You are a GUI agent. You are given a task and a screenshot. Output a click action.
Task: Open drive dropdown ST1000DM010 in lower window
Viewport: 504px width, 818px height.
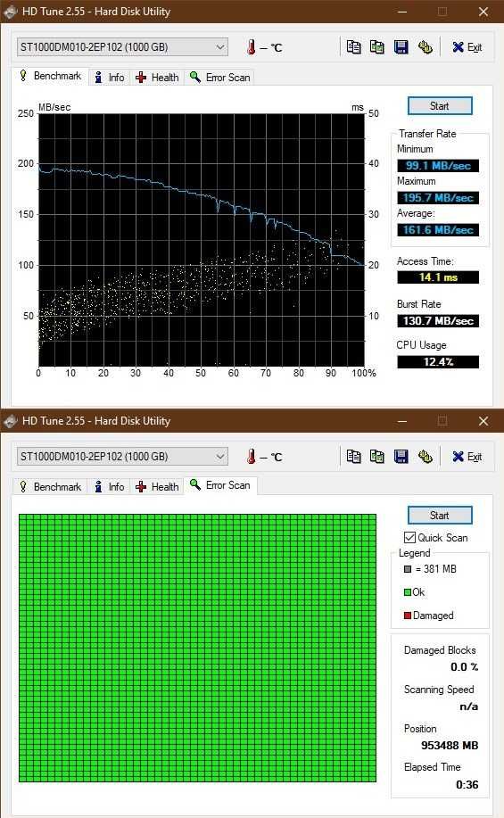coord(122,457)
